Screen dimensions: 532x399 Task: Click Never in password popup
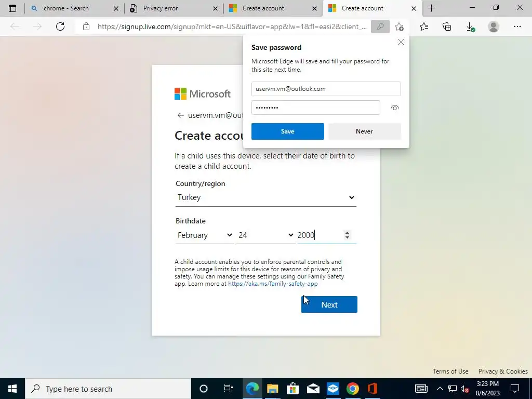tap(364, 131)
